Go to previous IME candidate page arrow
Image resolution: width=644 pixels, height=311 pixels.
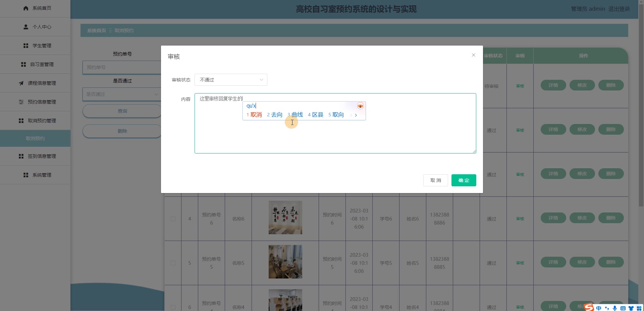tap(351, 115)
